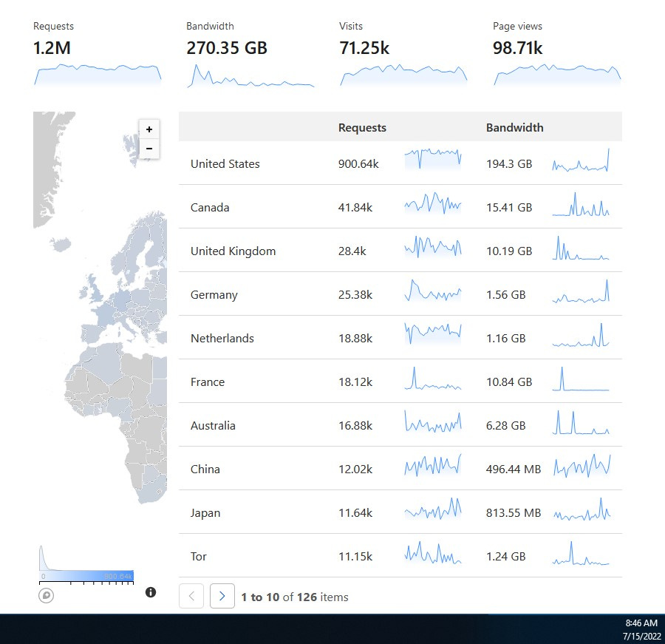Select the Netherlands row

click(400, 339)
